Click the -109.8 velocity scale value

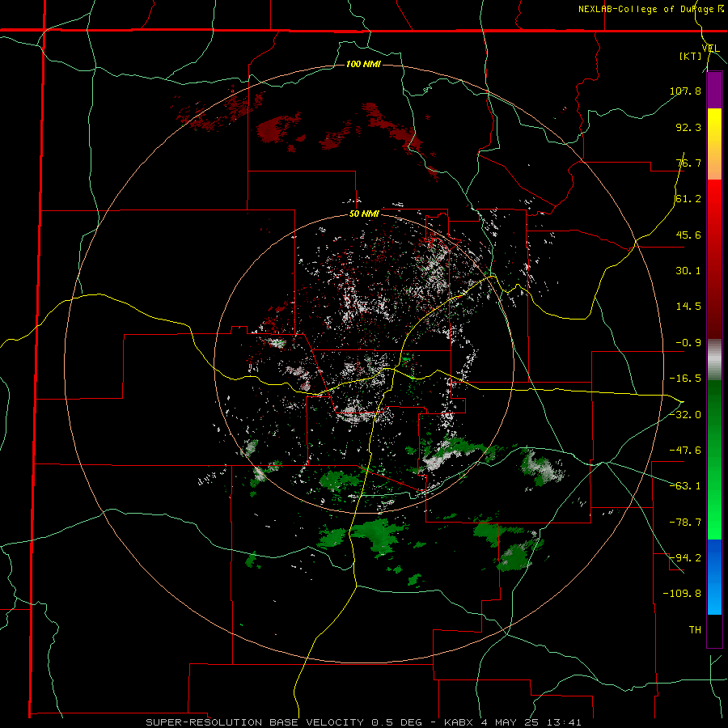pyautogui.click(x=682, y=594)
